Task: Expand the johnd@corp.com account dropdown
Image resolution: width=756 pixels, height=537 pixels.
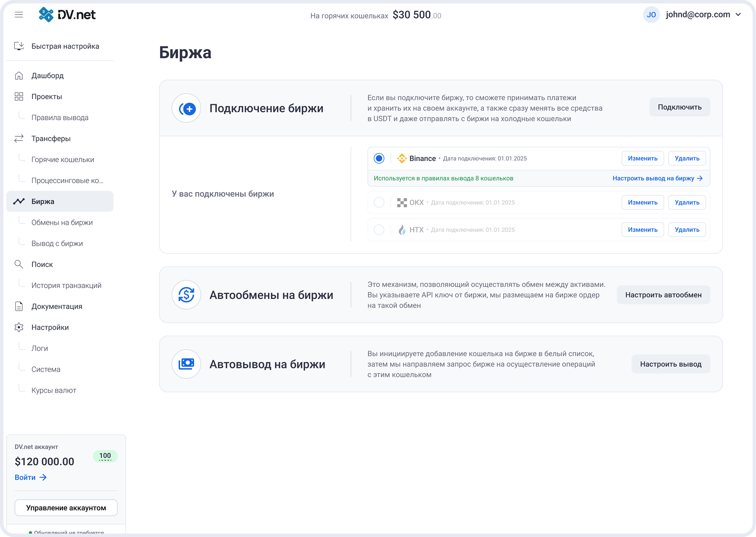Action: coord(738,15)
